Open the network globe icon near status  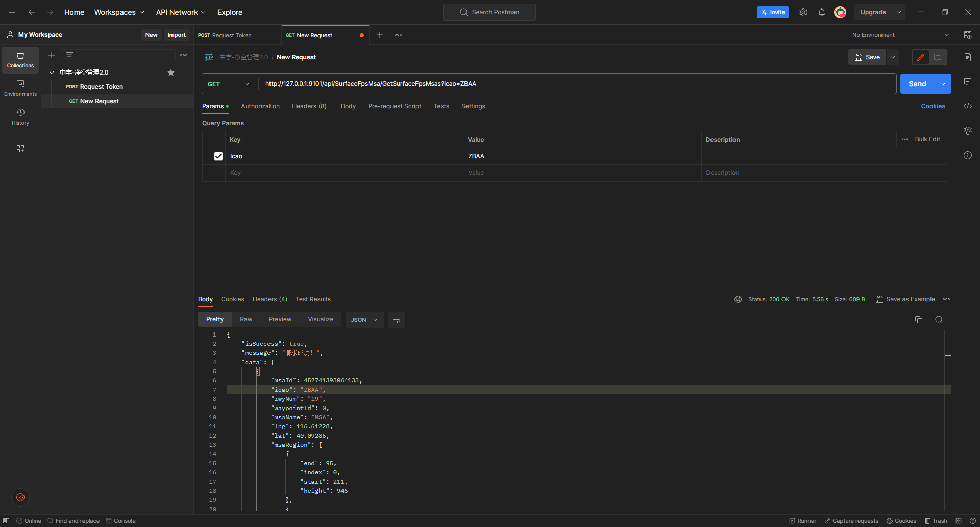[x=738, y=299]
